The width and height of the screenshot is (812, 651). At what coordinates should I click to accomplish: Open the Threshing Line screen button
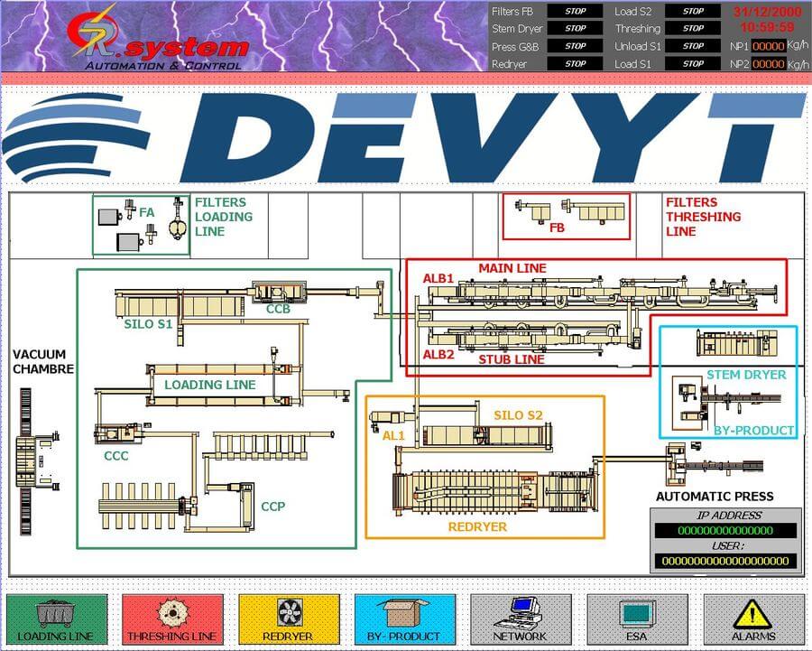(x=172, y=619)
